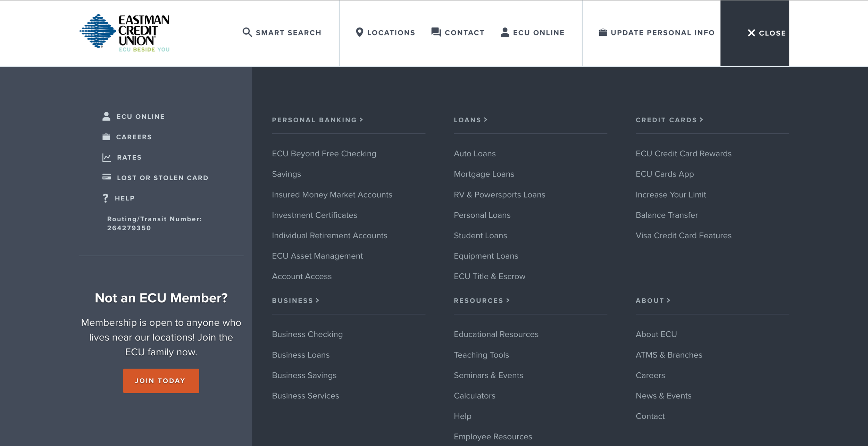The width and height of the screenshot is (868, 446).
Task: Expand the Personal Banking section chevron
Action: [x=361, y=119]
